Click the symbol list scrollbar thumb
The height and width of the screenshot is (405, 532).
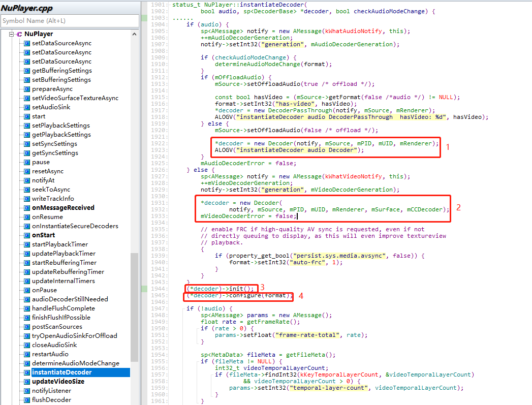tap(134, 307)
